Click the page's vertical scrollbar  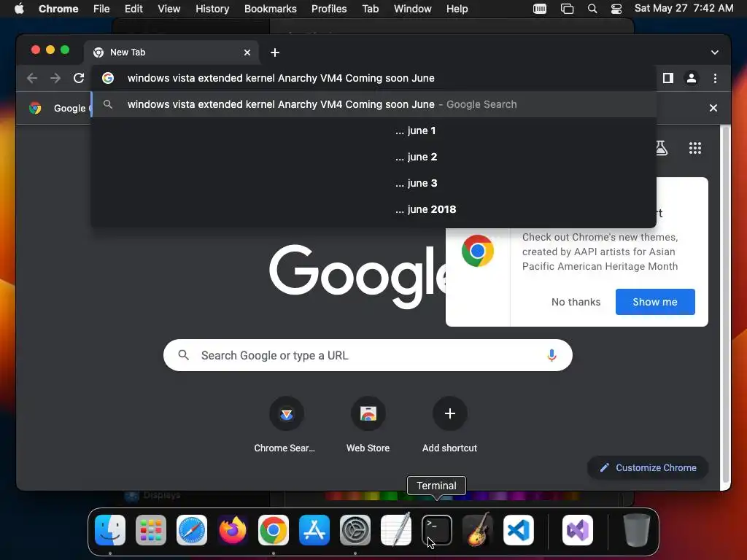click(x=726, y=305)
